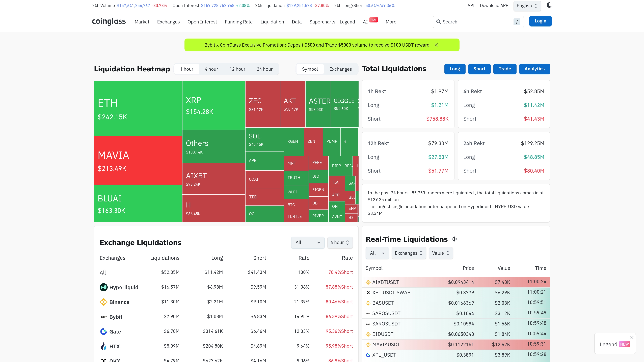Click the search magnifier icon

439,22
